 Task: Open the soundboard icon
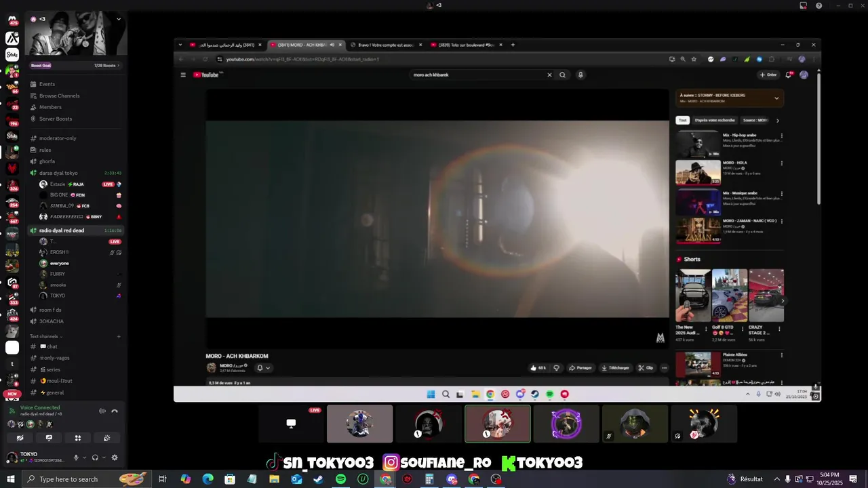point(107,438)
